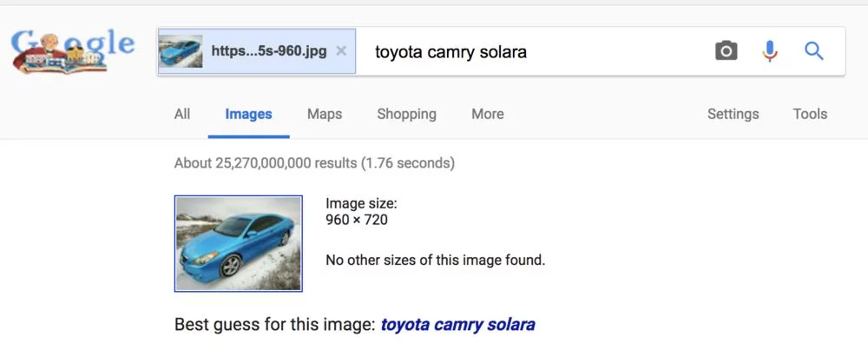Click the small car thumbnail in search box

(x=181, y=51)
